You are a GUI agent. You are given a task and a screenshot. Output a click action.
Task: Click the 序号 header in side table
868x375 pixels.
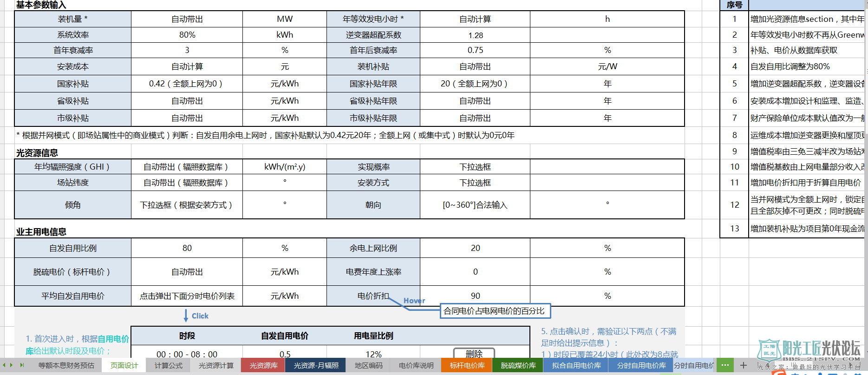point(735,5)
